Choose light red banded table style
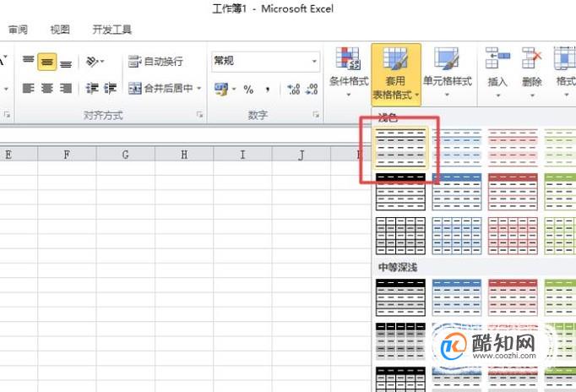This screenshot has width=576, height=392. point(513,148)
